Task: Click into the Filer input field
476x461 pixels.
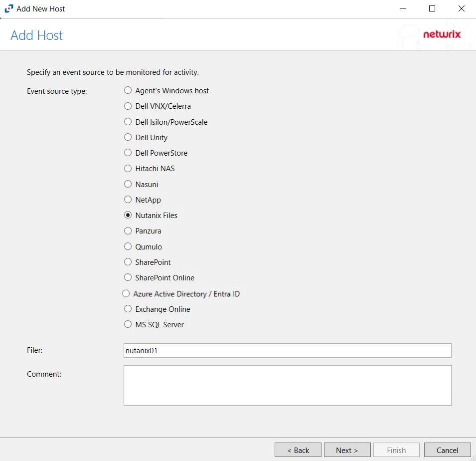Action: click(287, 350)
